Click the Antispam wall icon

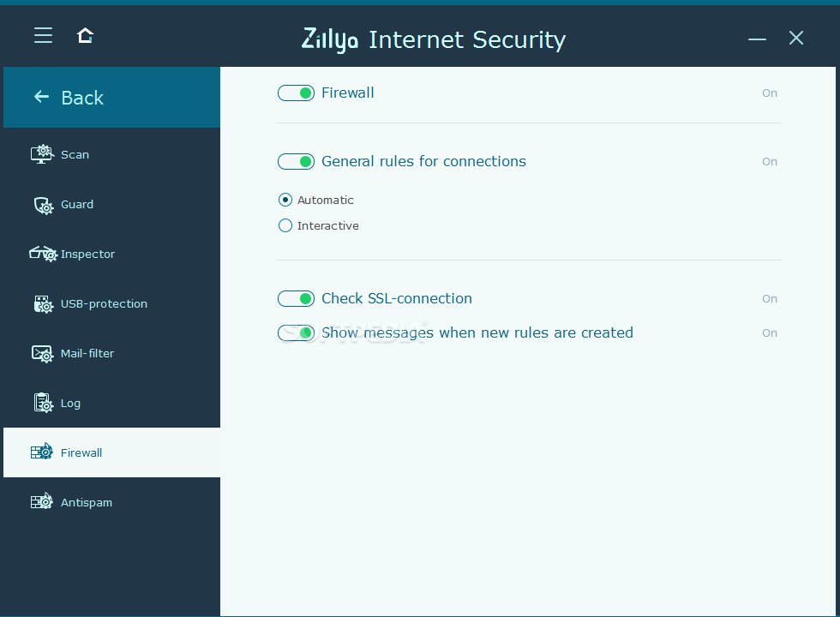point(42,502)
